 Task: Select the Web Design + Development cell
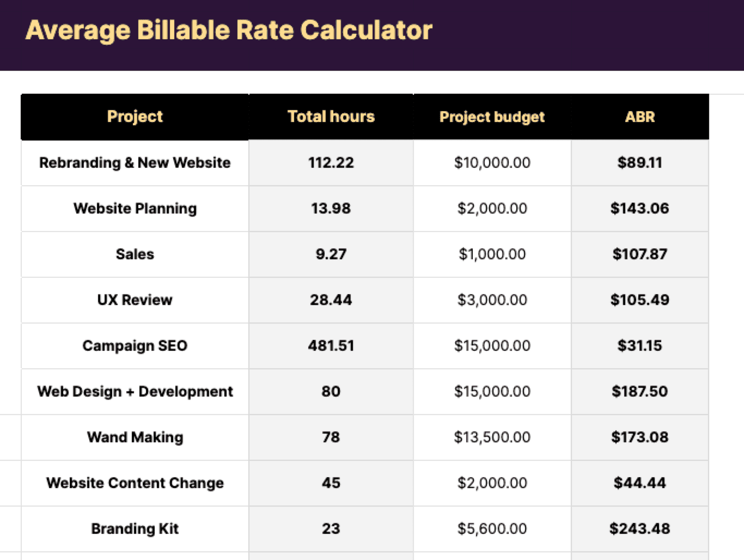click(135, 391)
